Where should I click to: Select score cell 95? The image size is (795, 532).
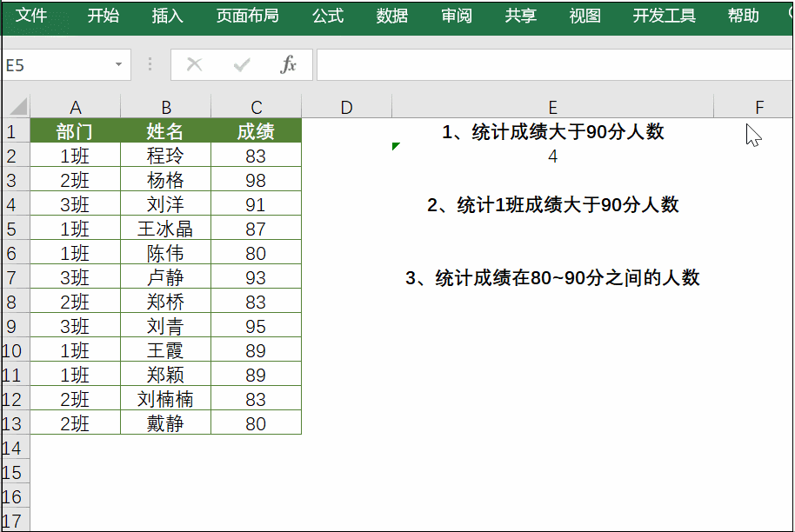256,326
